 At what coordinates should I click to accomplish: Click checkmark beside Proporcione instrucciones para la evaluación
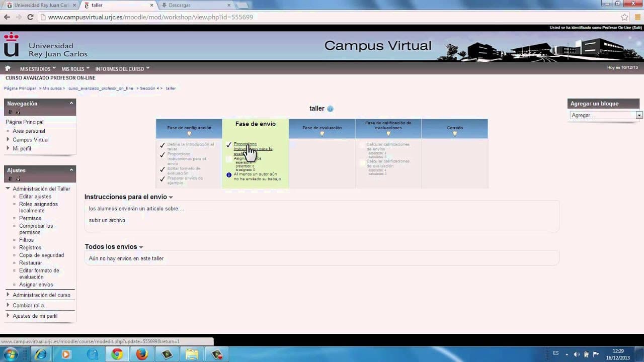(x=229, y=145)
